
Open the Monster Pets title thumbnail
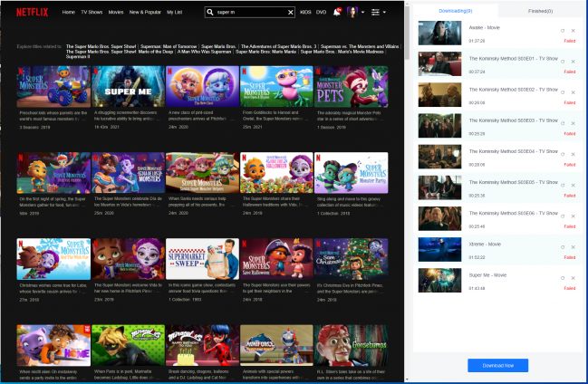pyautogui.click(x=352, y=87)
